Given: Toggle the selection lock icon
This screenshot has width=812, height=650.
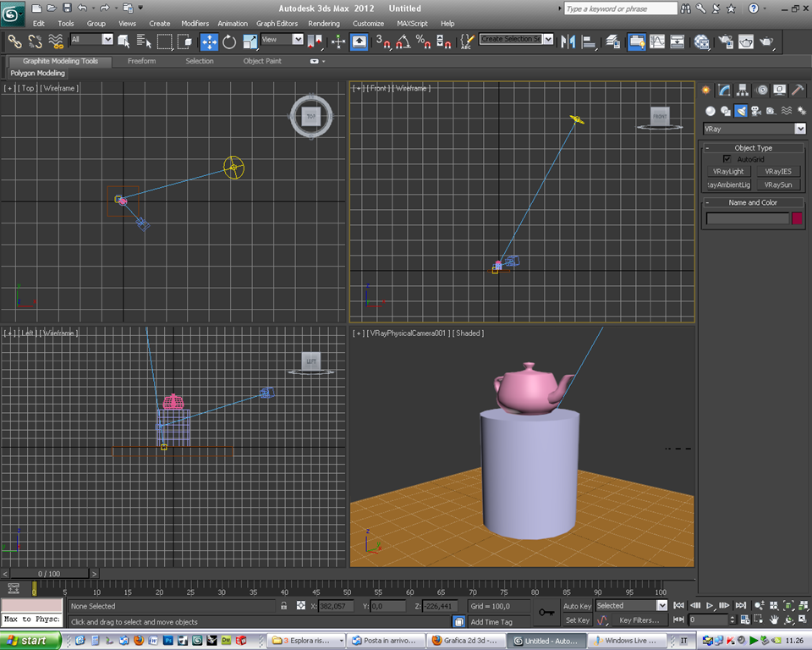Looking at the screenshot, I should click(x=284, y=605).
